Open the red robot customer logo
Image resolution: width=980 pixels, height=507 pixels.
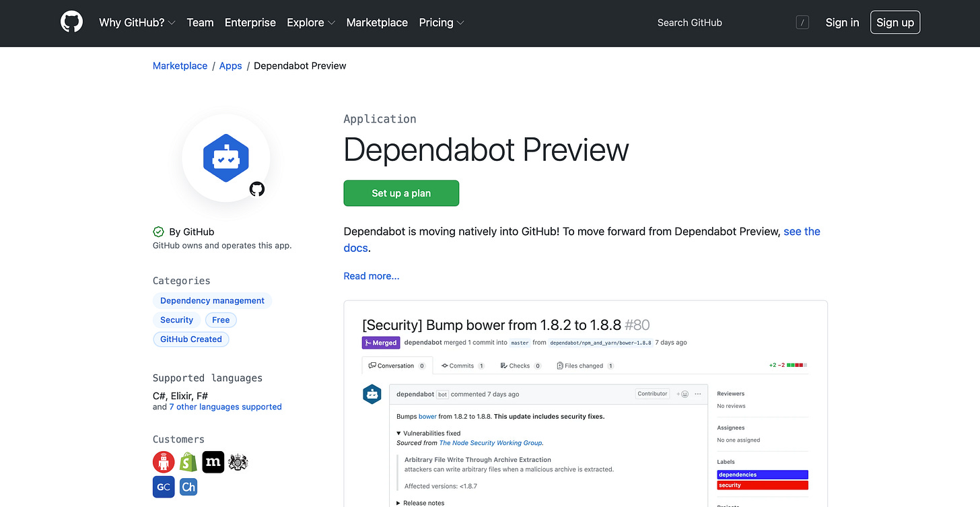click(164, 462)
